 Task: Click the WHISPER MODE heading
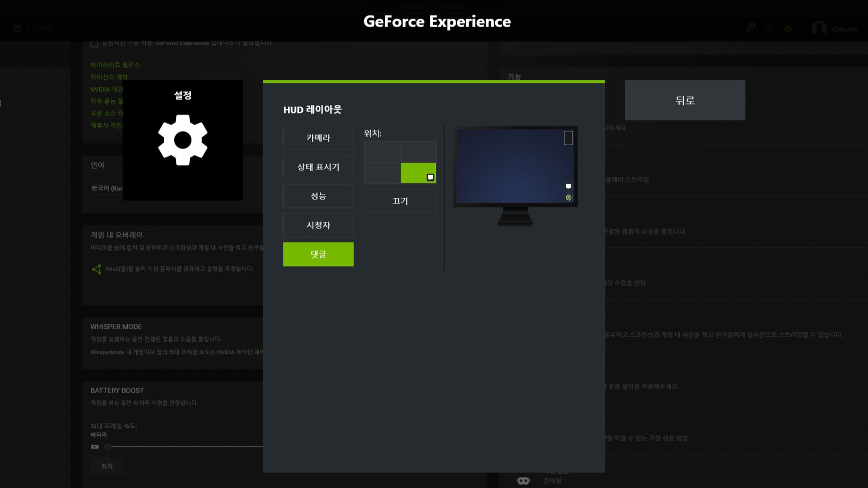[116, 326]
